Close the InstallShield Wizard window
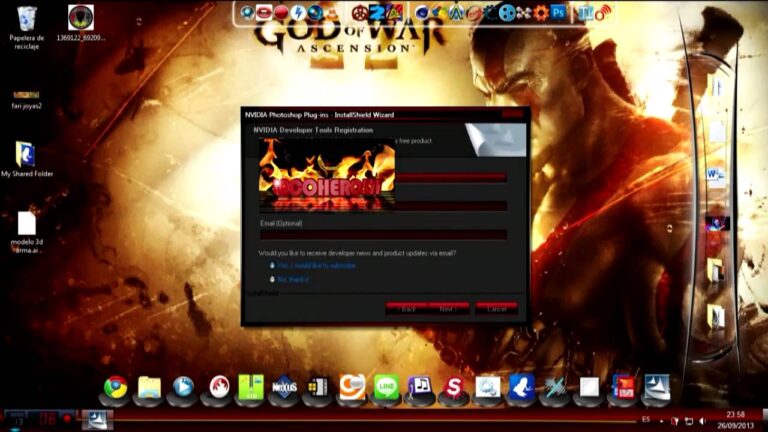 click(512, 114)
